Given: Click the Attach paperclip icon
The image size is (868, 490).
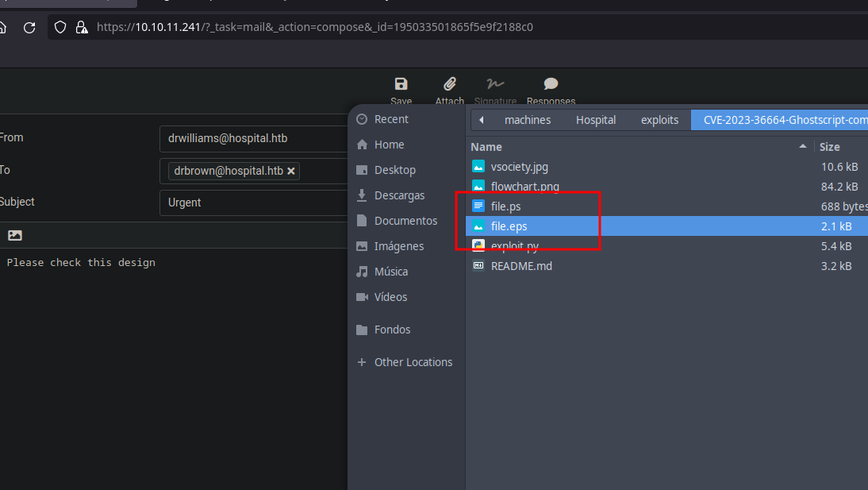Looking at the screenshot, I should 449,85.
